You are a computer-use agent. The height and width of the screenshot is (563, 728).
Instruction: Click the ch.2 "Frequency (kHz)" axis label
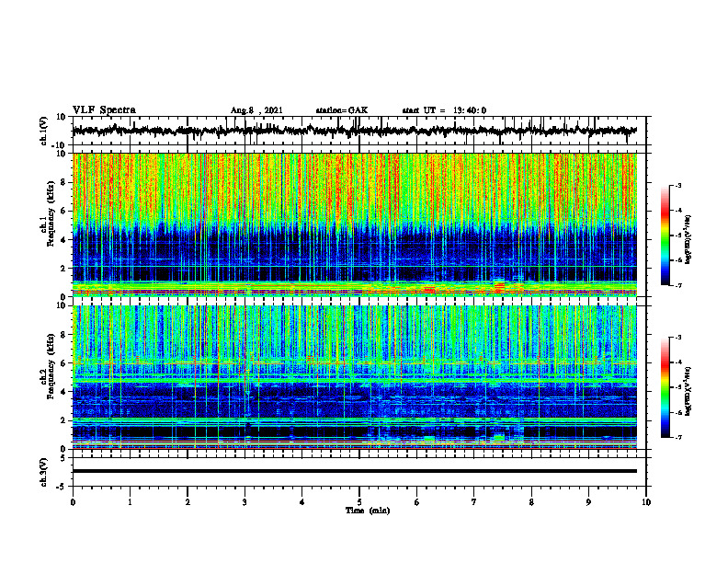[x=51, y=366]
